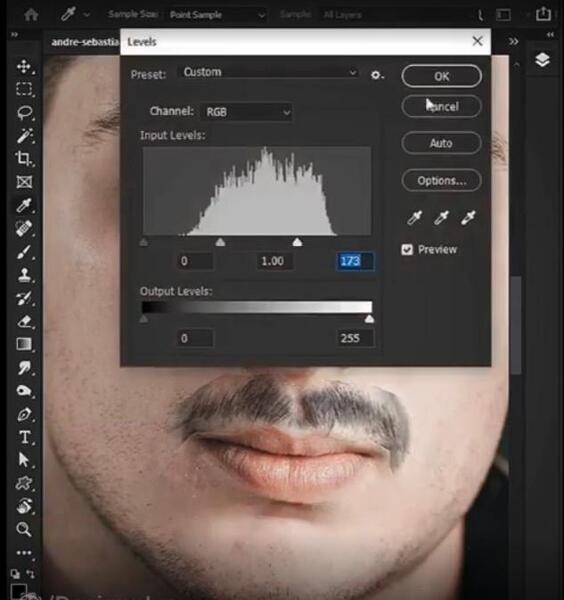Click the midtone value field 1.00

pyautogui.click(x=275, y=261)
